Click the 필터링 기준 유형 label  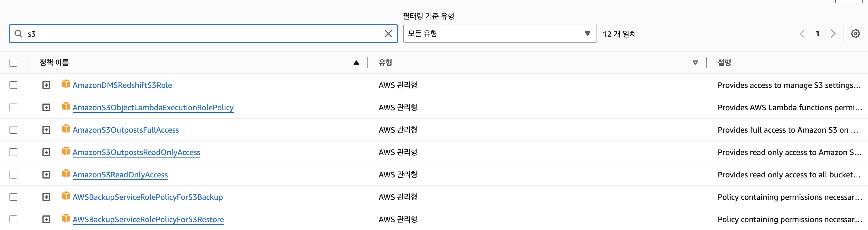tap(428, 16)
